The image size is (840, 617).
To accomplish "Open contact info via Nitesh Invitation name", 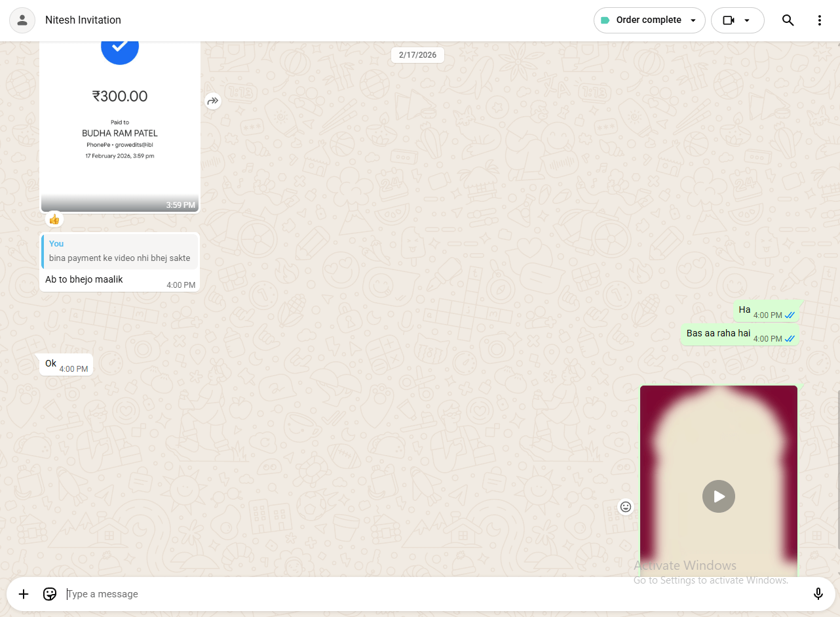I will pyautogui.click(x=83, y=20).
